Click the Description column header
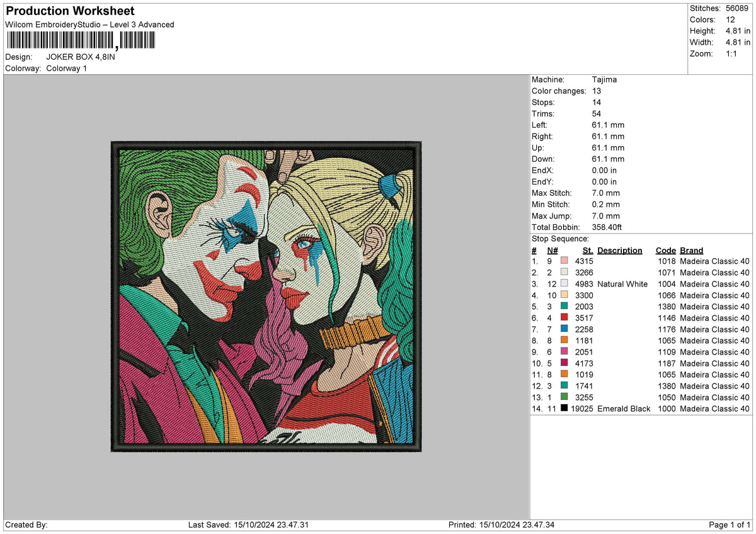Screen dimensions: 756x534 coord(620,250)
